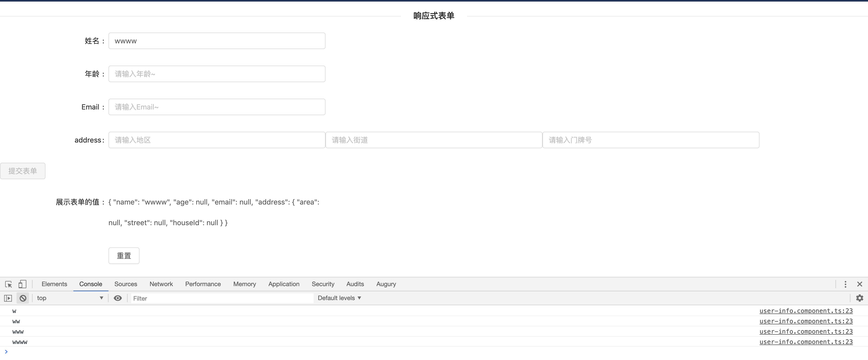Open the Network tab
The width and height of the screenshot is (868, 360).
click(161, 284)
